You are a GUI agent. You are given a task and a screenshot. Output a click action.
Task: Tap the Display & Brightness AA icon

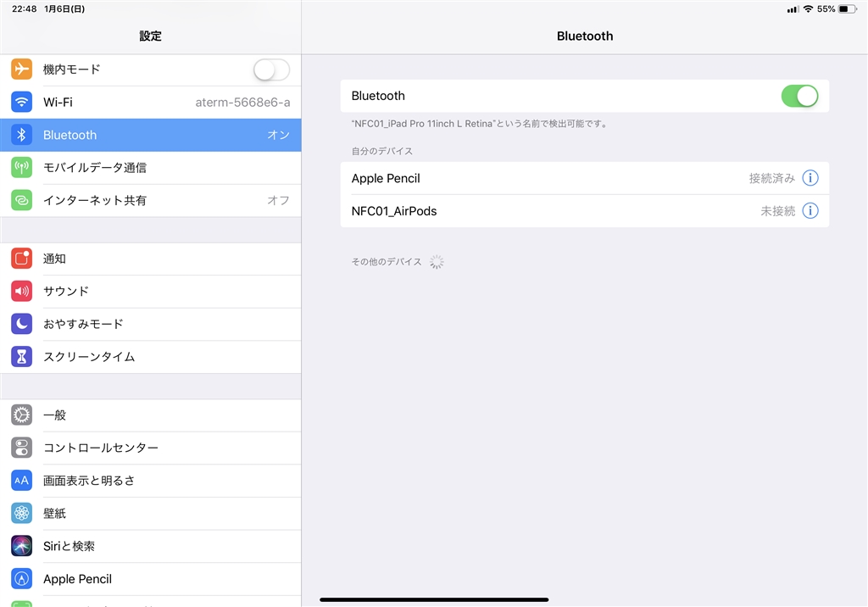[x=21, y=480]
